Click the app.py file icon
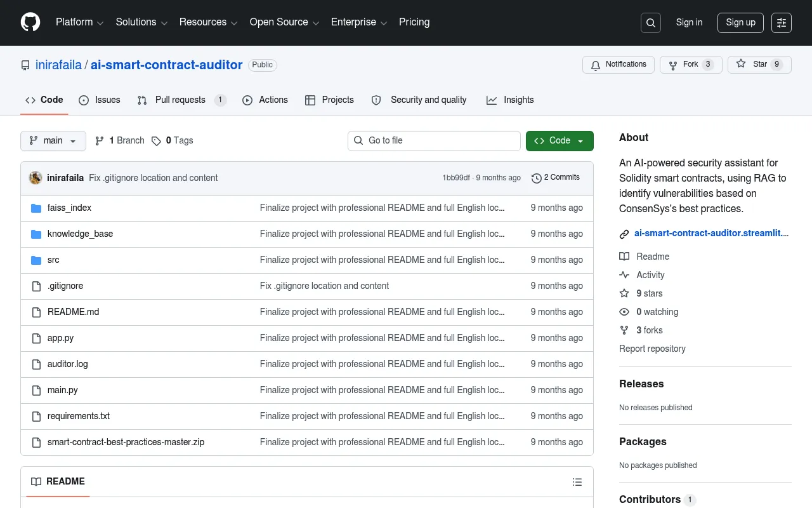 [x=36, y=338]
